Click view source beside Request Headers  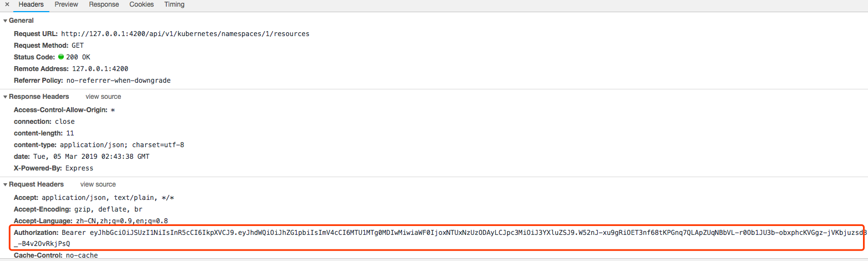point(98,184)
